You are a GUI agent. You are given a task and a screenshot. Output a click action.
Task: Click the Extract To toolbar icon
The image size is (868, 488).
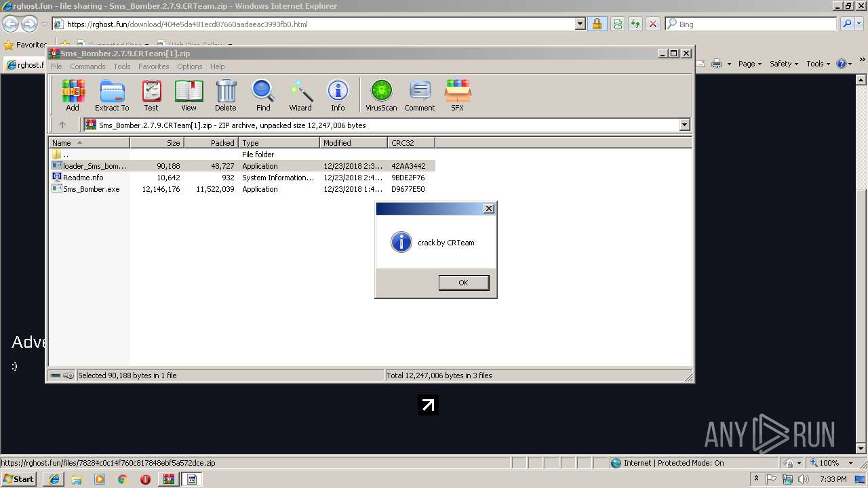tap(112, 95)
